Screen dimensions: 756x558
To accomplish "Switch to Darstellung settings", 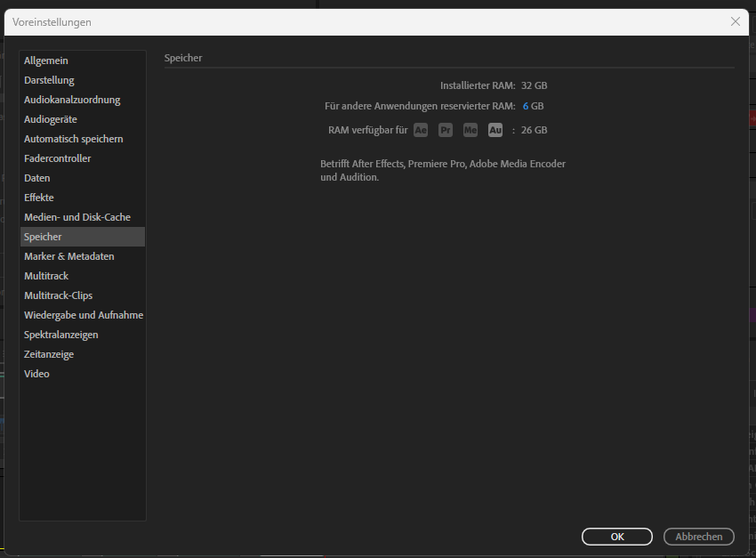I will click(49, 79).
